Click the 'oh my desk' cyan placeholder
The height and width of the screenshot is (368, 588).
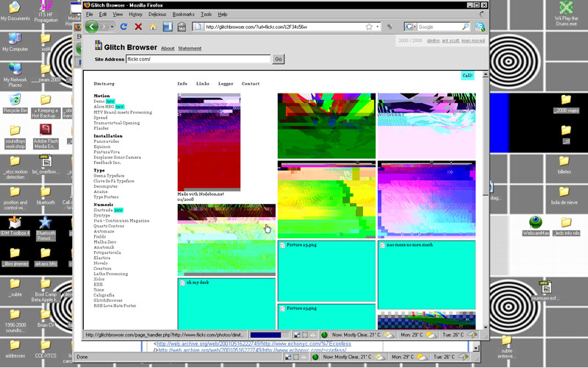tap(226, 304)
